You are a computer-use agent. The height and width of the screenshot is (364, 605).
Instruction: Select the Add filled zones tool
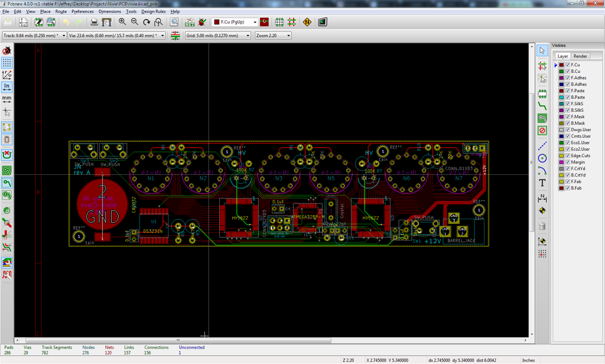(x=542, y=118)
